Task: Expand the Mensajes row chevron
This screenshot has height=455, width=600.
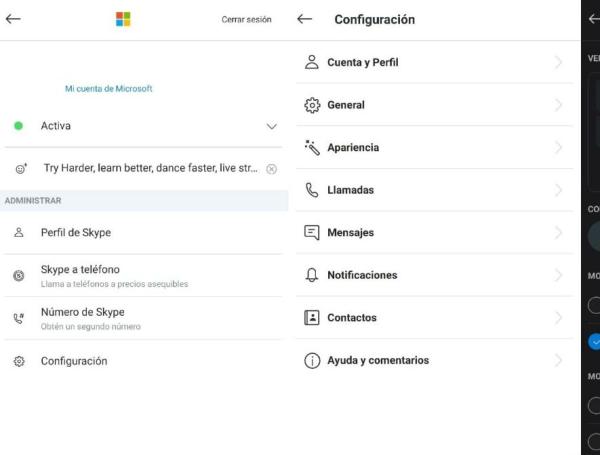Action: [558, 232]
